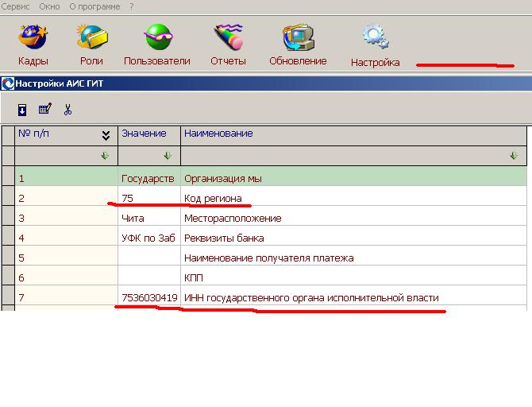Open the Окно menu

(x=49, y=6)
